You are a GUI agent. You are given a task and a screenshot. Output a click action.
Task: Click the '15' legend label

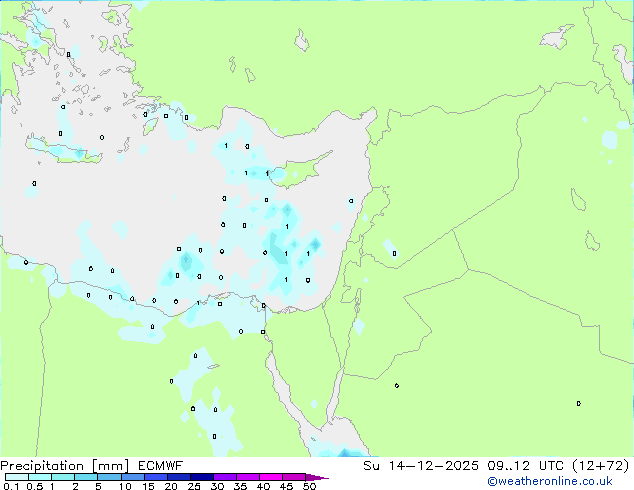[148, 486]
